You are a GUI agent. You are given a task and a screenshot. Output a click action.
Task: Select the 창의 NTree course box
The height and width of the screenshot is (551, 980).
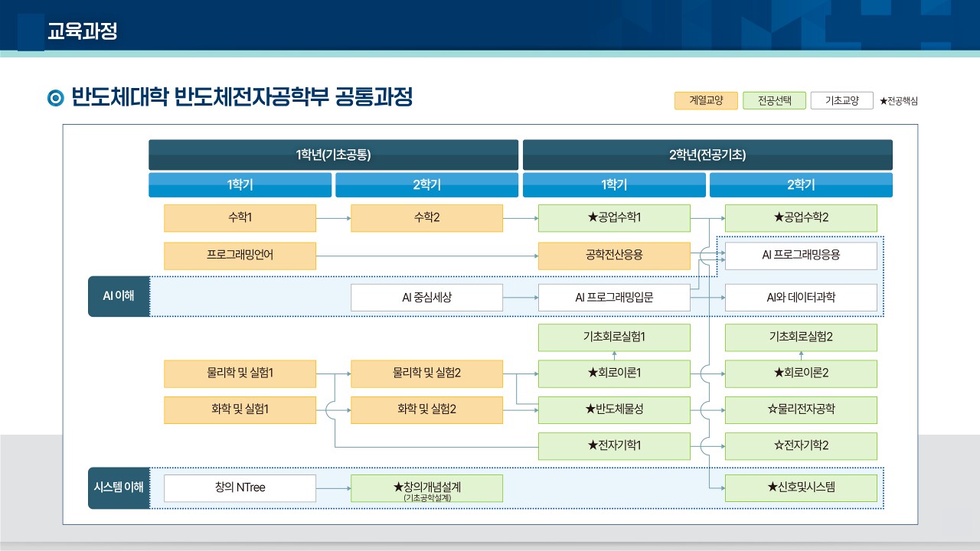click(x=240, y=487)
